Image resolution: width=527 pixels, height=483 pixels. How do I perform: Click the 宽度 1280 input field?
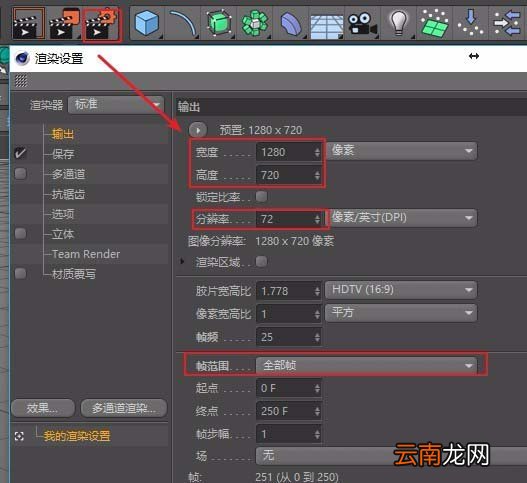coord(289,152)
